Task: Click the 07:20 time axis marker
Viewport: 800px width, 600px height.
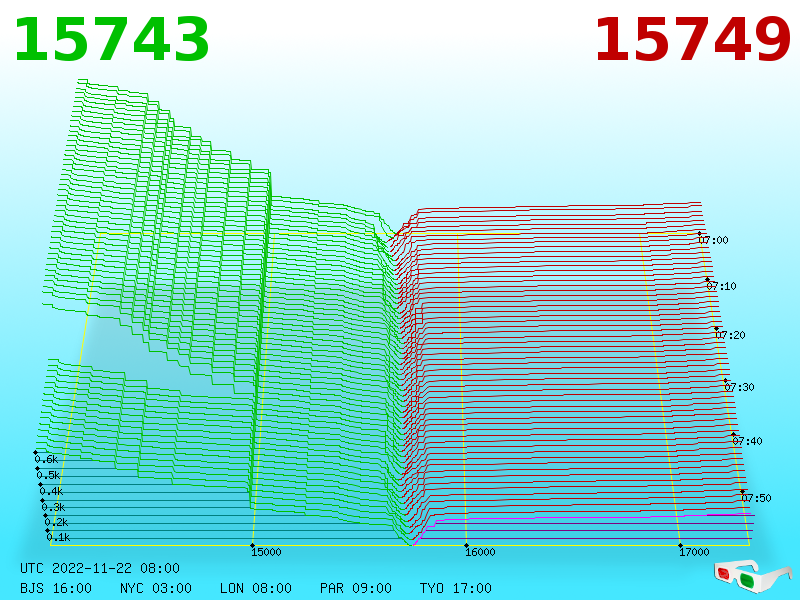Action: pyautogui.click(x=730, y=335)
